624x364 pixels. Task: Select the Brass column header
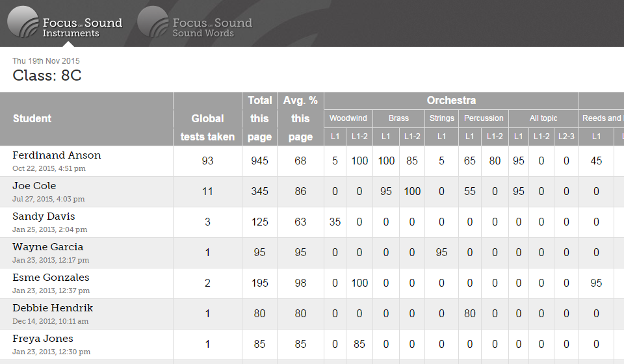(x=398, y=118)
